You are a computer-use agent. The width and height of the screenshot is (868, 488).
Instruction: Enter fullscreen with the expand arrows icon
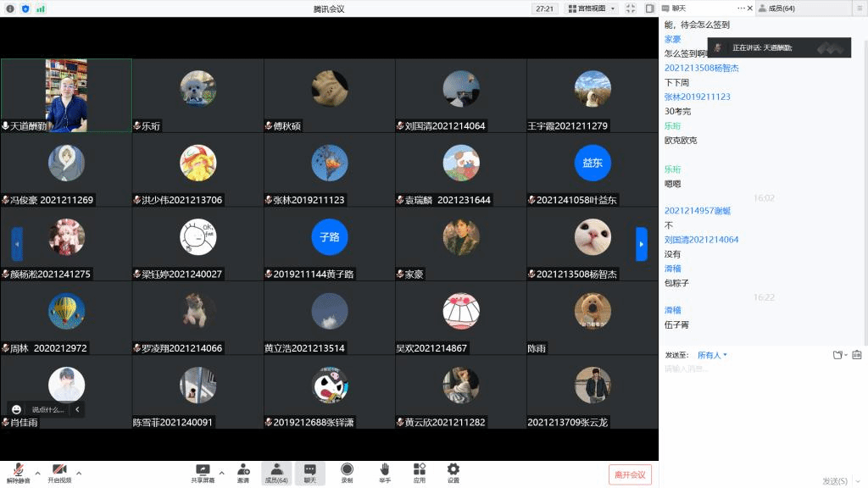[x=631, y=8]
